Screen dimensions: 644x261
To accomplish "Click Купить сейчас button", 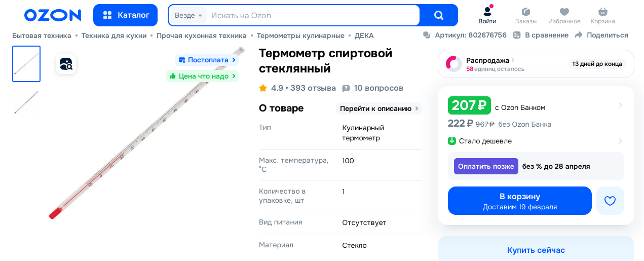I will [x=536, y=250].
